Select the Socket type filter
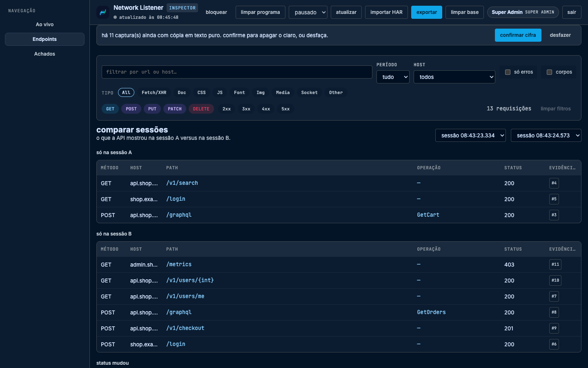 (x=310, y=92)
